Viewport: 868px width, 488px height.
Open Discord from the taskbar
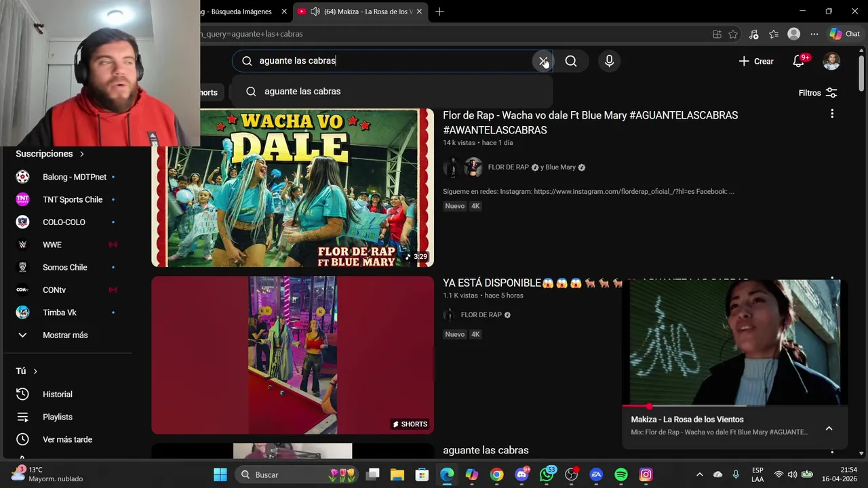click(521, 474)
